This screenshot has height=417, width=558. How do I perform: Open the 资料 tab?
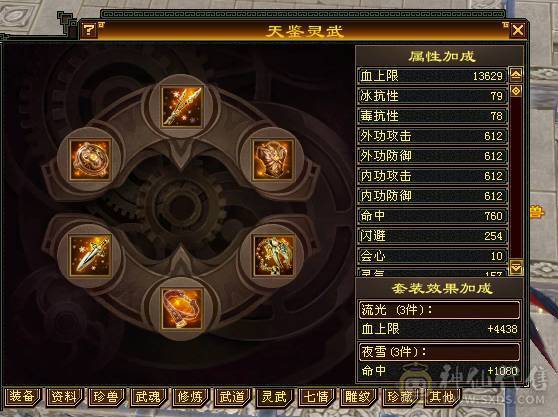point(64,397)
